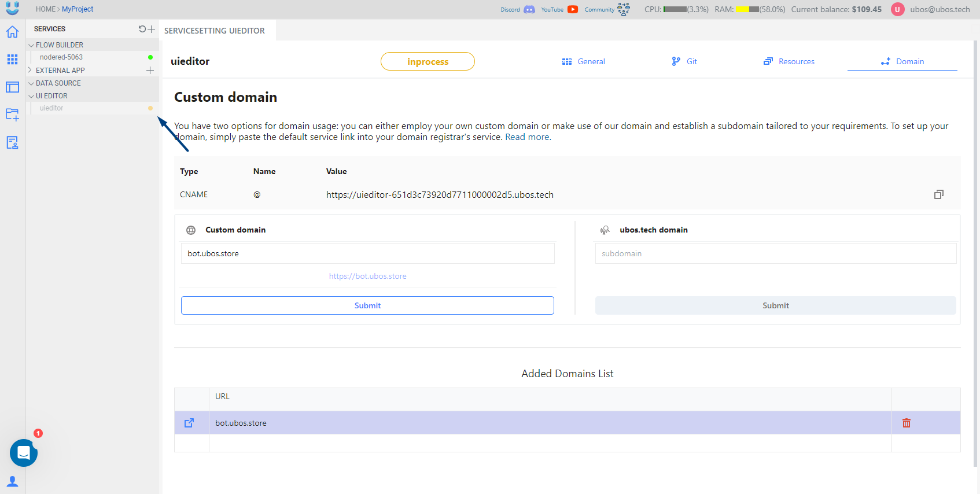Open bot.ubos.store in new window icon

[x=189, y=423]
